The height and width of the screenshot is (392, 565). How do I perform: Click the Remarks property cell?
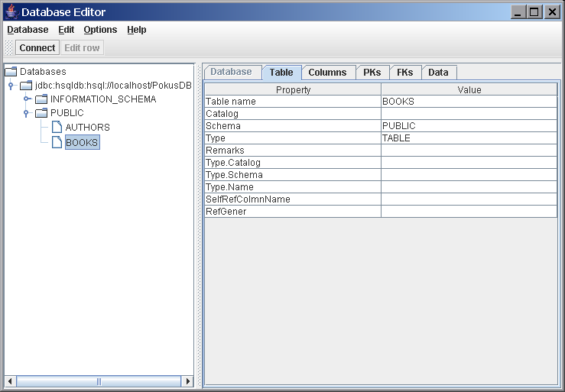(293, 151)
